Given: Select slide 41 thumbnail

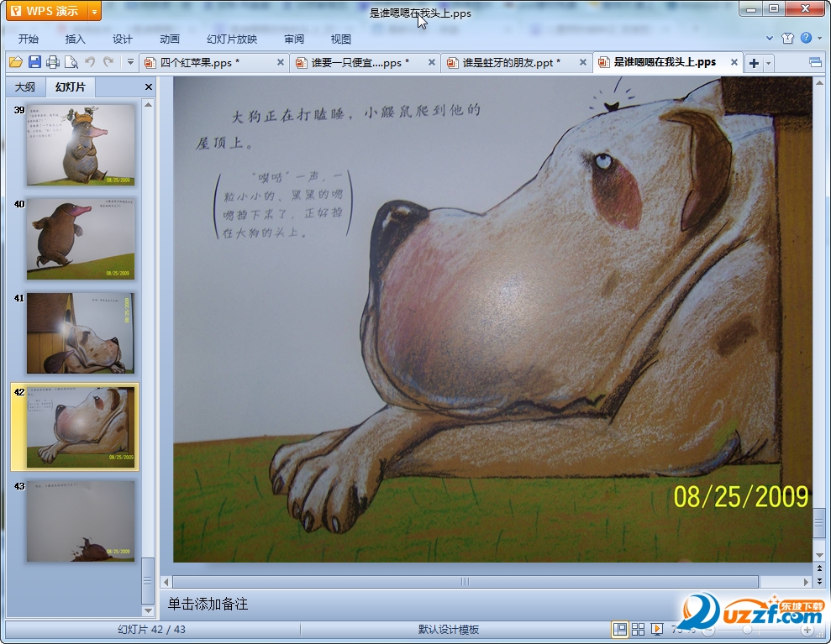Looking at the screenshot, I should coord(81,333).
